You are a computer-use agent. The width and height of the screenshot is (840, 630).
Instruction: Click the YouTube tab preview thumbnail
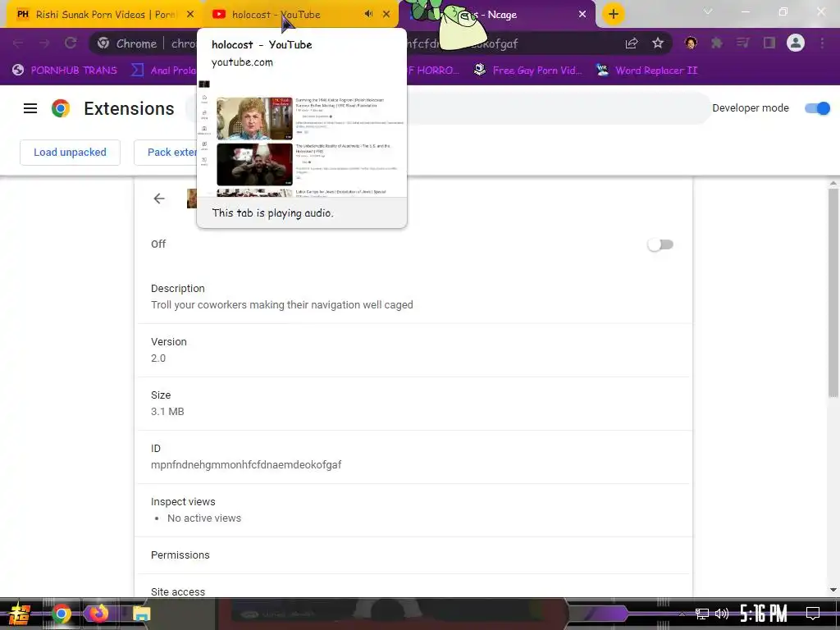tap(302, 138)
